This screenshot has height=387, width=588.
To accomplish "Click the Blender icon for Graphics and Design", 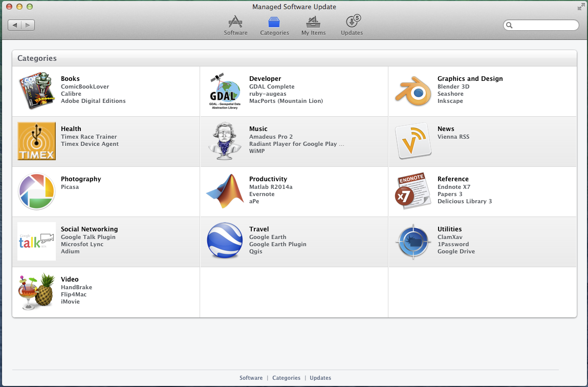I will tap(412, 91).
